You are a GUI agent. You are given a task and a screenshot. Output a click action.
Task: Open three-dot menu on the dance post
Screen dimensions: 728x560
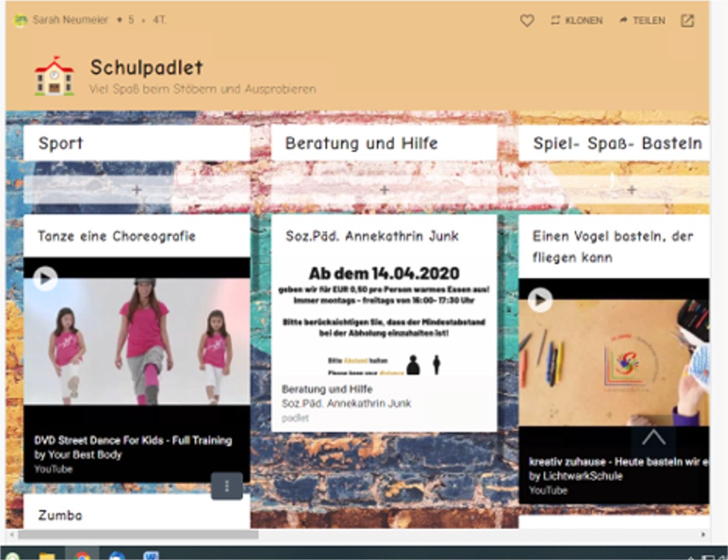click(x=227, y=486)
